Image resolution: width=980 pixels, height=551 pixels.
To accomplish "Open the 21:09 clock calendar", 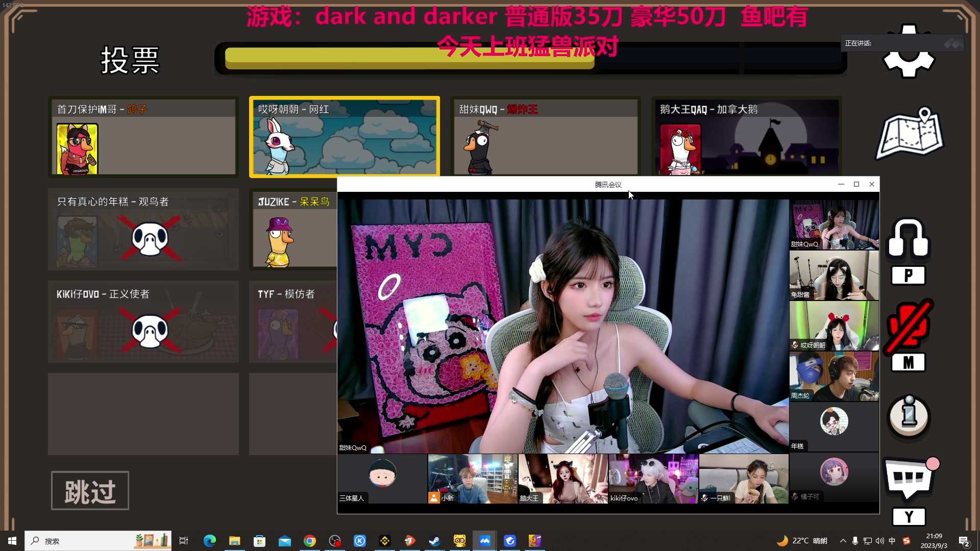I will [934, 541].
